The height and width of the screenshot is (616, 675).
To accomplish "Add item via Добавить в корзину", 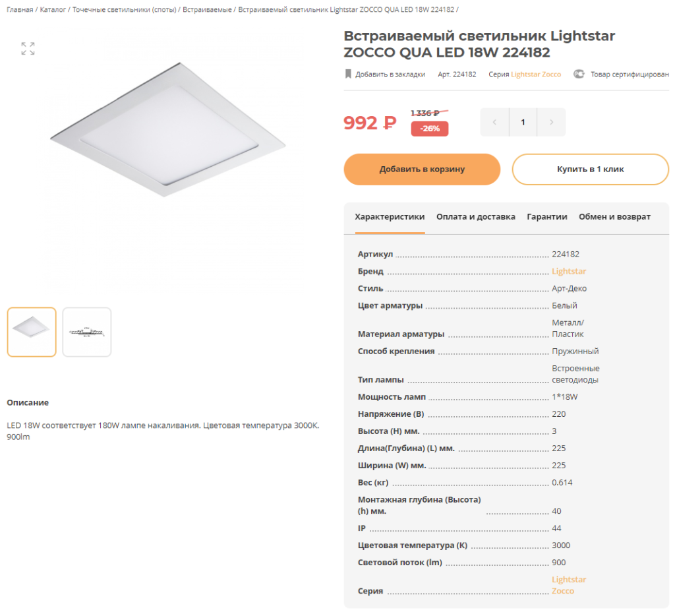I will [x=422, y=169].
